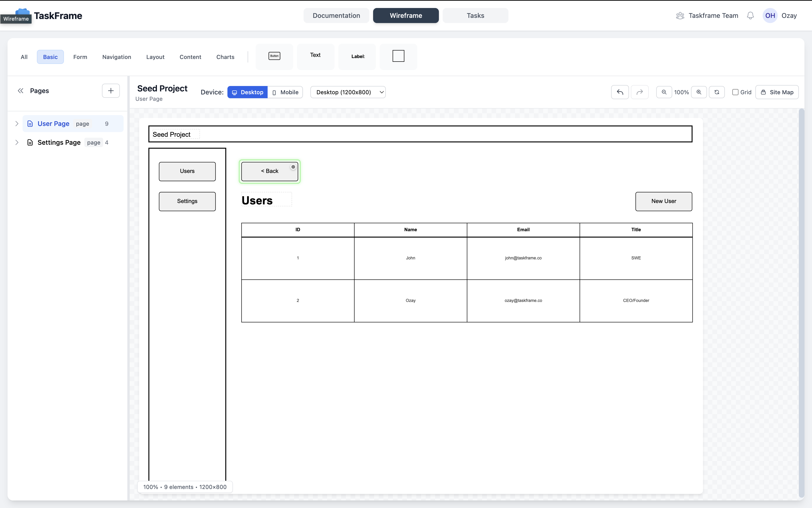Switch device to Desktop
This screenshot has width=812, height=508.
click(x=248, y=92)
